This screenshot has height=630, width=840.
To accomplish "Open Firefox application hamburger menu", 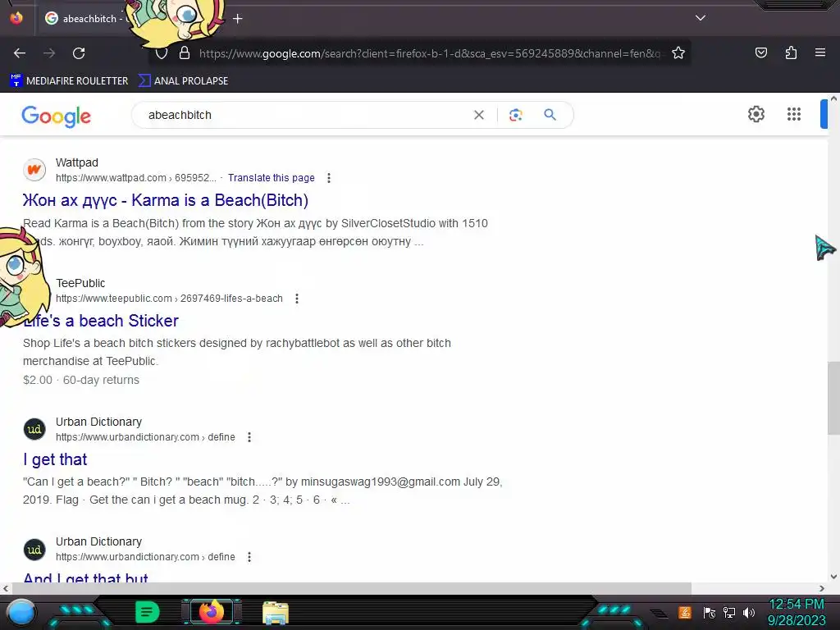I will [819, 52].
